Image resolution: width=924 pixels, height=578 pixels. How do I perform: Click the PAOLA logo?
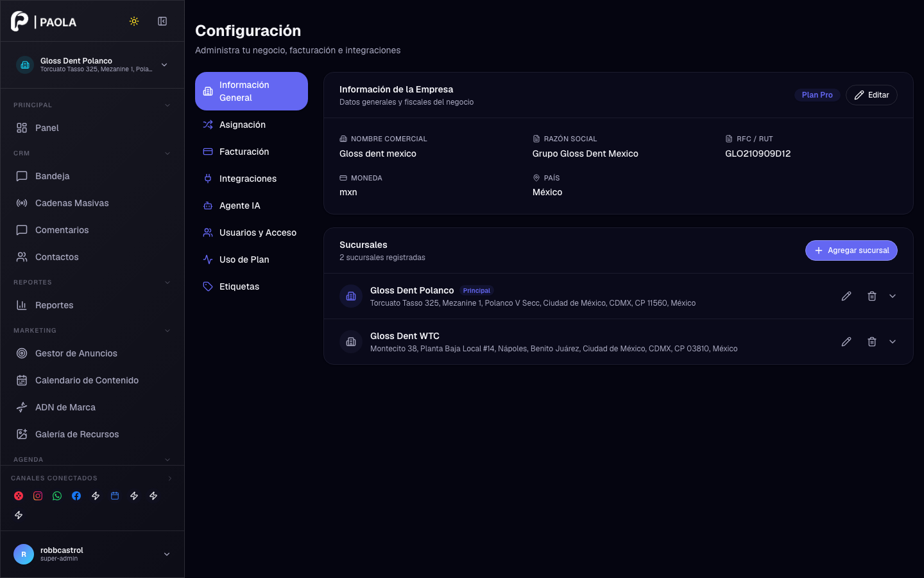[x=44, y=21]
